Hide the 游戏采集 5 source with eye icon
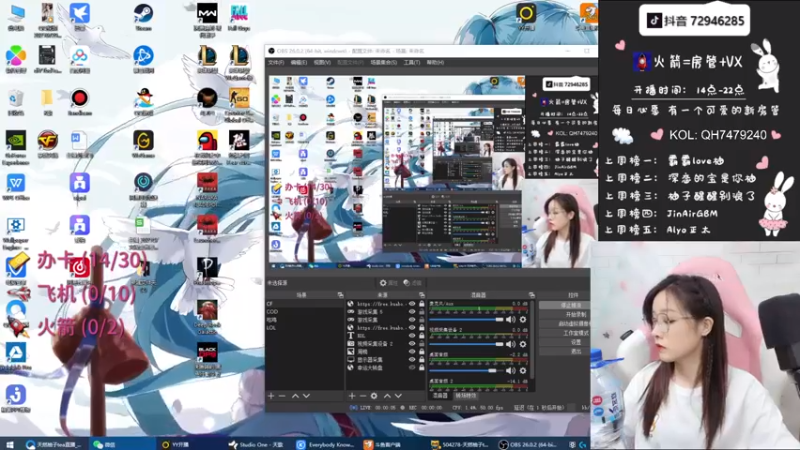This screenshot has width=800, height=450. tap(412, 312)
